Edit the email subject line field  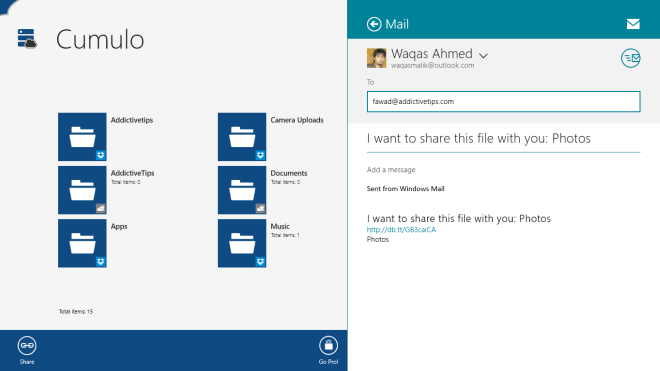(x=503, y=139)
